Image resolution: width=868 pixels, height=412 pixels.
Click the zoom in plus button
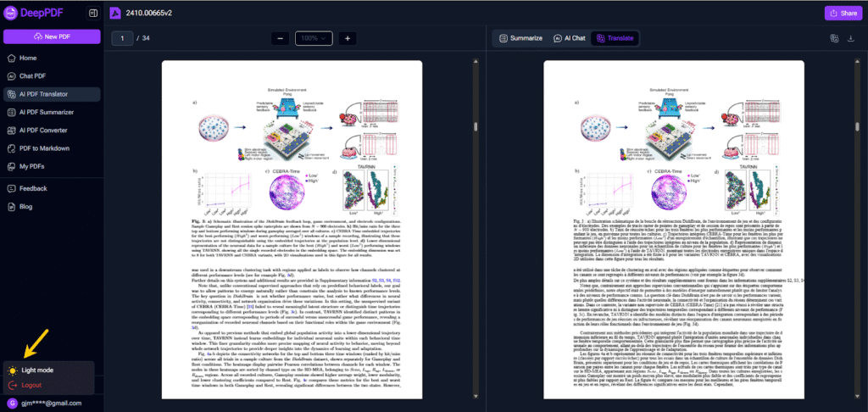(x=347, y=38)
